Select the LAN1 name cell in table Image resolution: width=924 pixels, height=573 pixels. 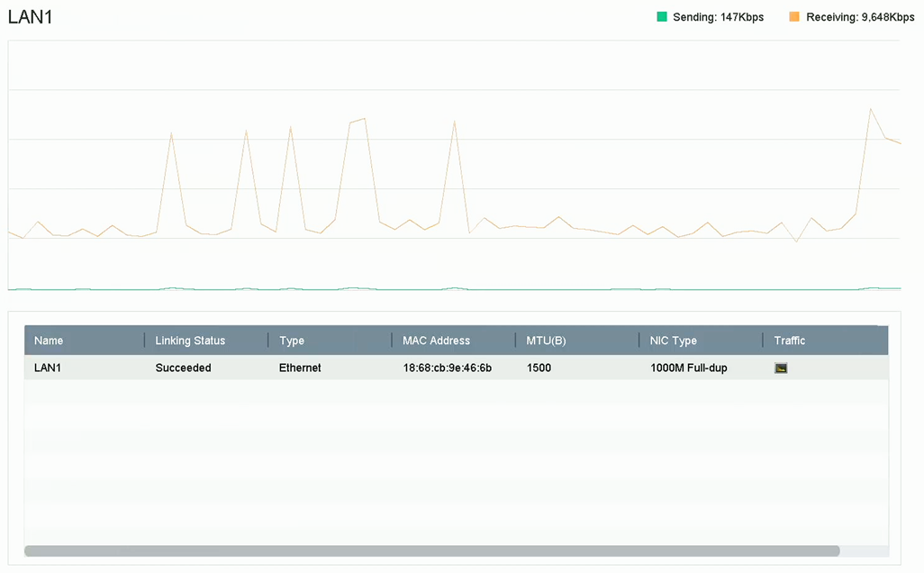point(48,368)
